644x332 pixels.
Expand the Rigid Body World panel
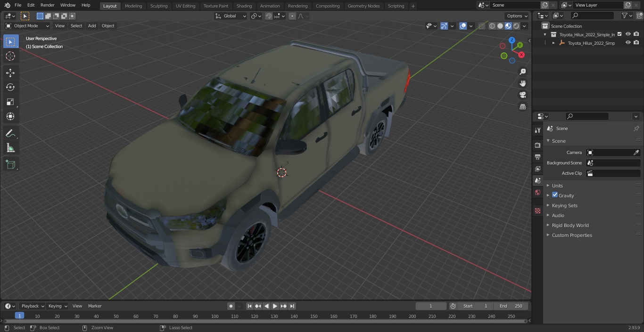click(570, 225)
